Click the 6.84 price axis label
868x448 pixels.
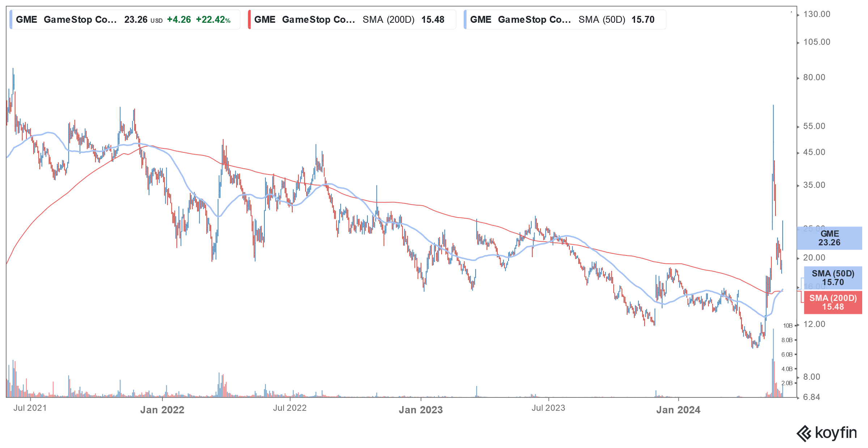coord(812,397)
